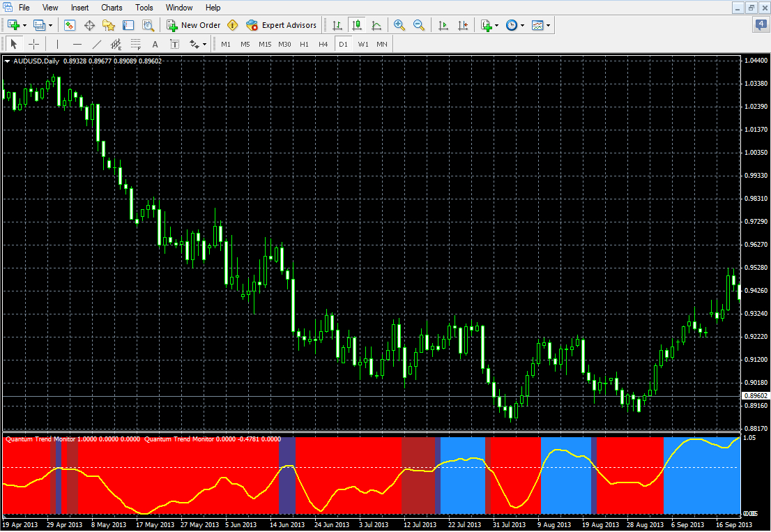Screen dimensions: 771x532
Task: Click the New Order button
Action: click(193, 25)
